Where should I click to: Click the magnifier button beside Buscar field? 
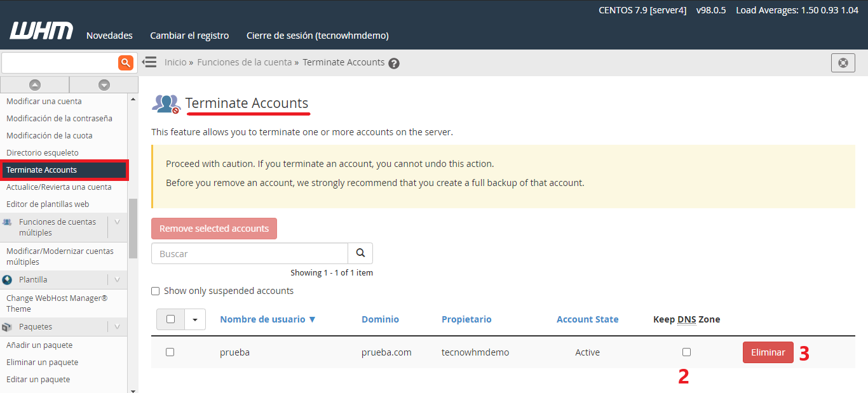pyautogui.click(x=360, y=253)
